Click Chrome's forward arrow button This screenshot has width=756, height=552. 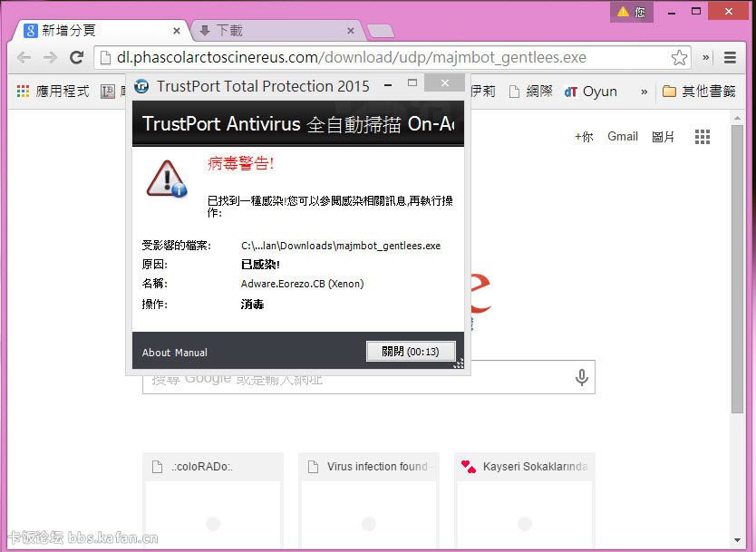(x=50, y=58)
